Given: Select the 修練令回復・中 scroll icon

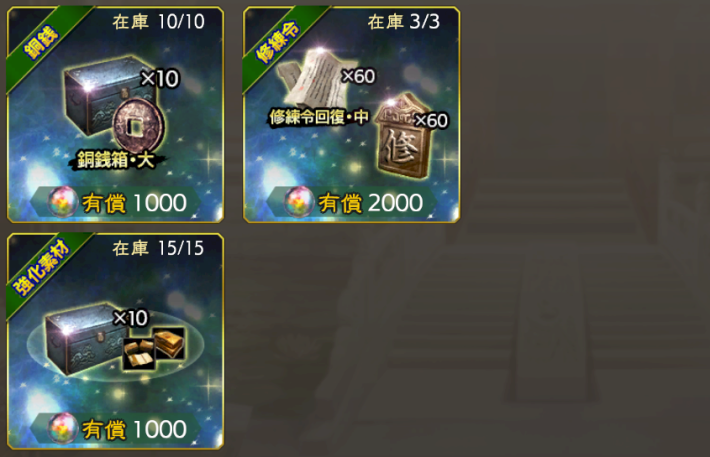Looking at the screenshot, I should pos(313,78).
